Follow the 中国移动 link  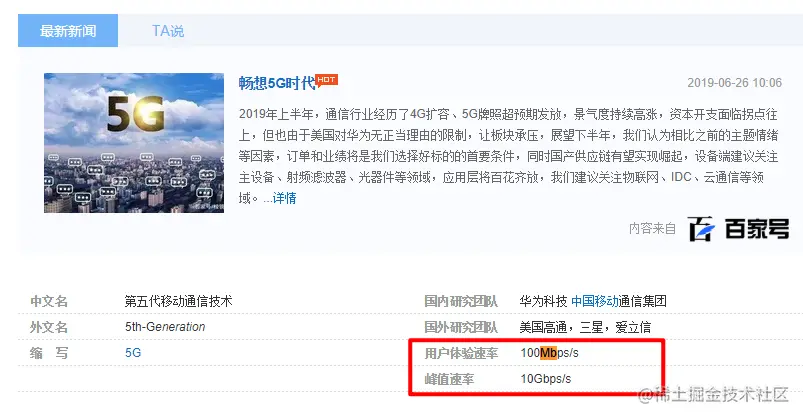coord(595,301)
